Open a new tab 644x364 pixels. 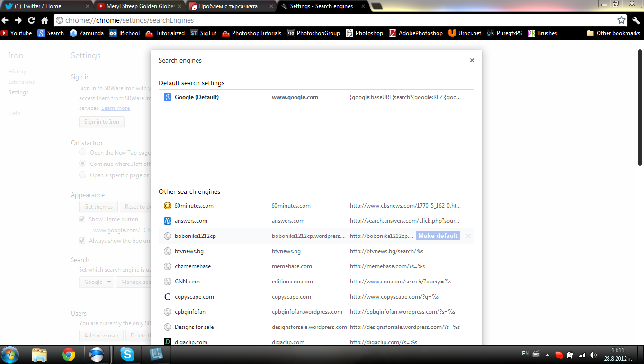tap(377, 6)
